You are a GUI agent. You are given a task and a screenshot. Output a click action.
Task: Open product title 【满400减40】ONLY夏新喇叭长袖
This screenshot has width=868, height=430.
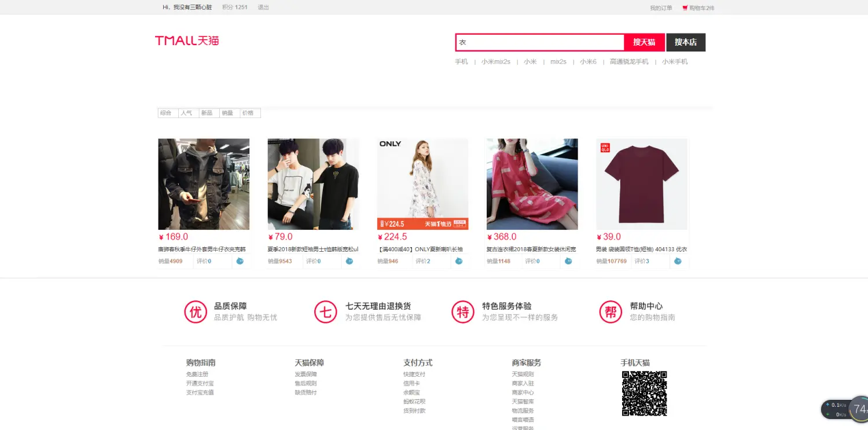pyautogui.click(x=420, y=249)
